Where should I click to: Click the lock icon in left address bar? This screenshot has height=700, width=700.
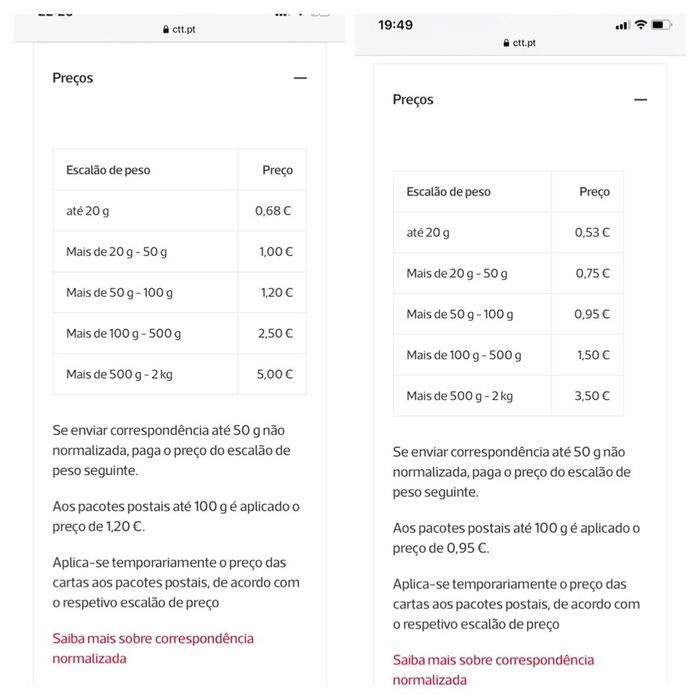tap(166, 30)
